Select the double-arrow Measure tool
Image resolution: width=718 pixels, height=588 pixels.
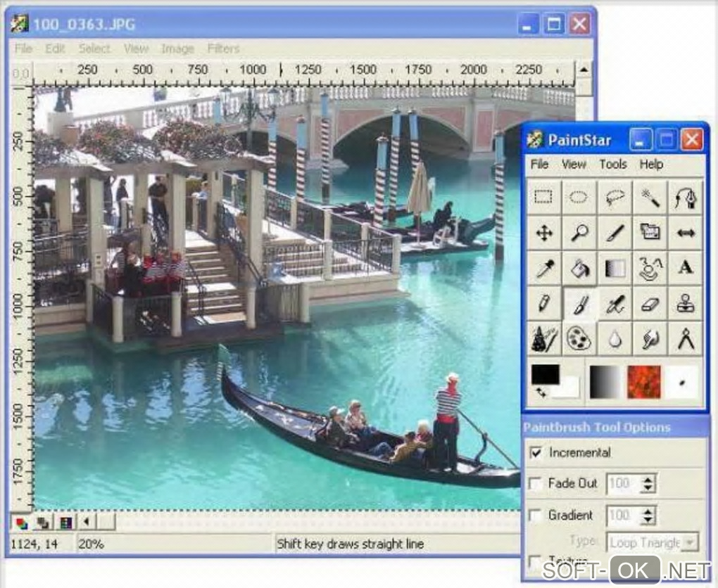click(x=685, y=233)
